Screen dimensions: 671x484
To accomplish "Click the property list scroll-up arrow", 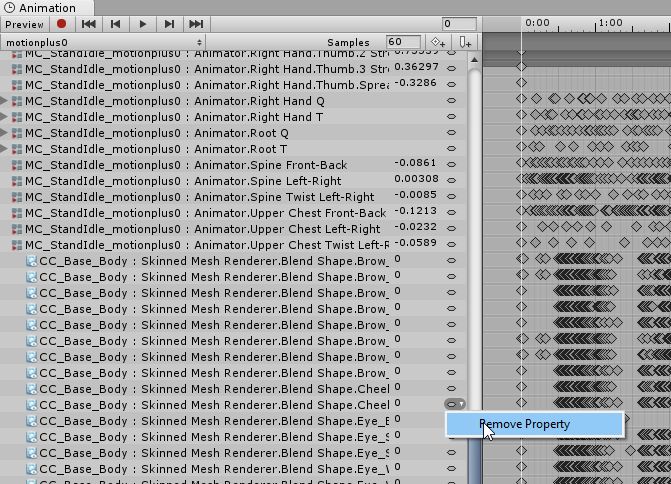I will [x=474, y=60].
